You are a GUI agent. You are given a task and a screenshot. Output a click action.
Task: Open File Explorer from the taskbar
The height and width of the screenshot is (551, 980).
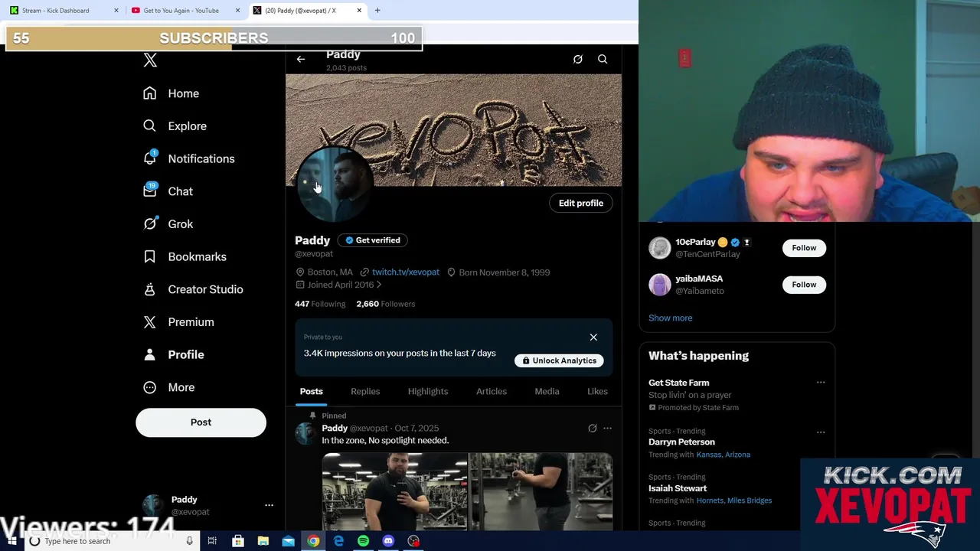[263, 541]
